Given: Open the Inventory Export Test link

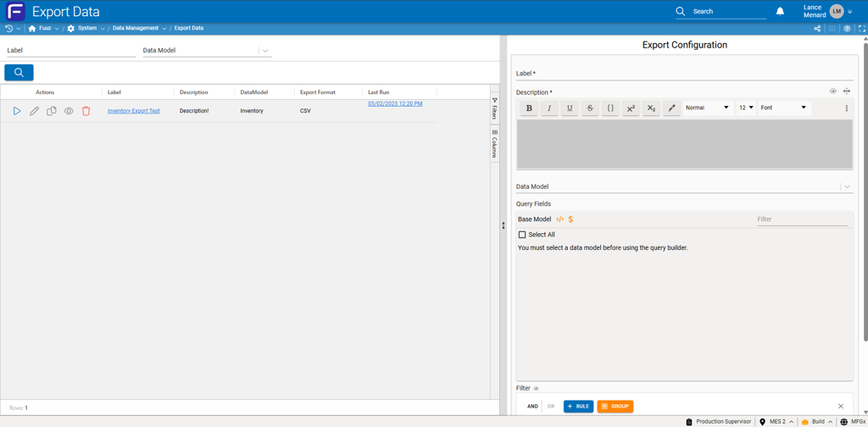Looking at the screenshot, I should (133, 111).
